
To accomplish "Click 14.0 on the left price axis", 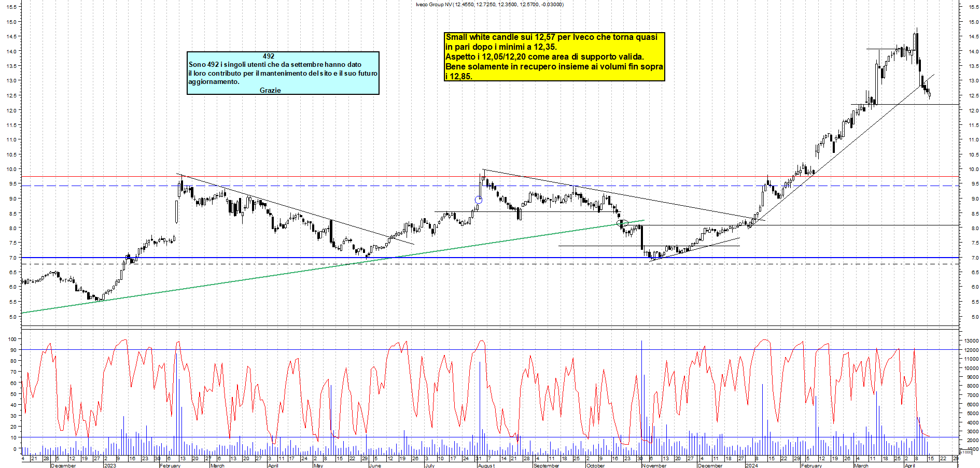I will (x=12, y=51).
